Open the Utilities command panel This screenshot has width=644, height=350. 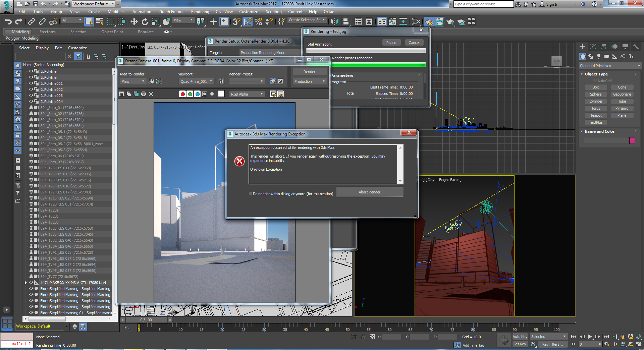click(636, 47)
